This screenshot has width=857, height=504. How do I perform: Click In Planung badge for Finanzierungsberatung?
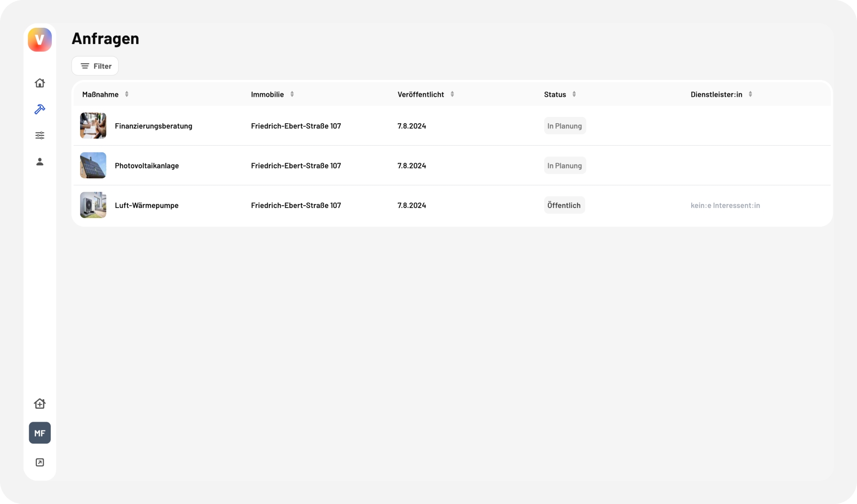point(565,126)
